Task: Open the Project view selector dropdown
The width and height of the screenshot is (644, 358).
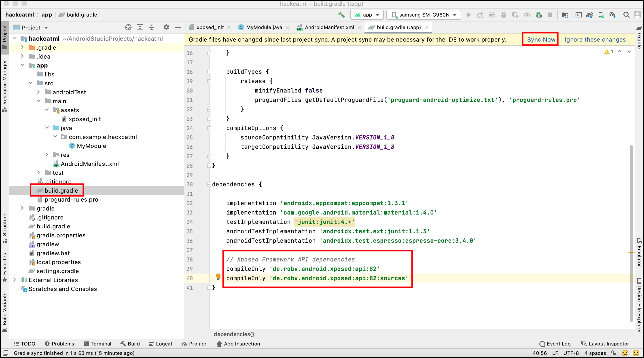Action: point(31,27)
